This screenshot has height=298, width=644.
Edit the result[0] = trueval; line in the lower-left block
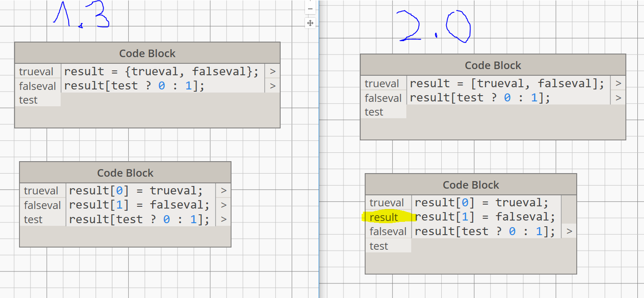click(x=135, y=190)
